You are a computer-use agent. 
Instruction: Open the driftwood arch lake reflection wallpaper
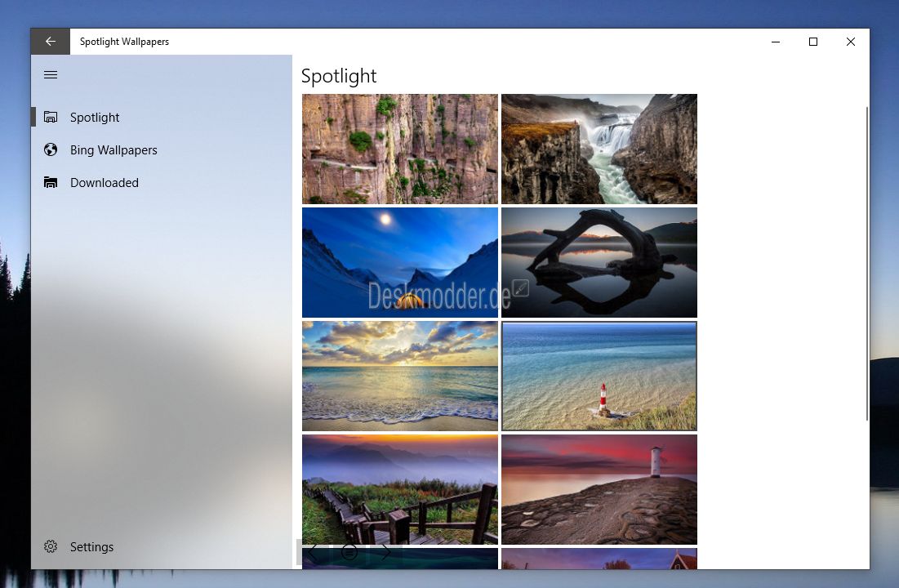coord(599,262)
